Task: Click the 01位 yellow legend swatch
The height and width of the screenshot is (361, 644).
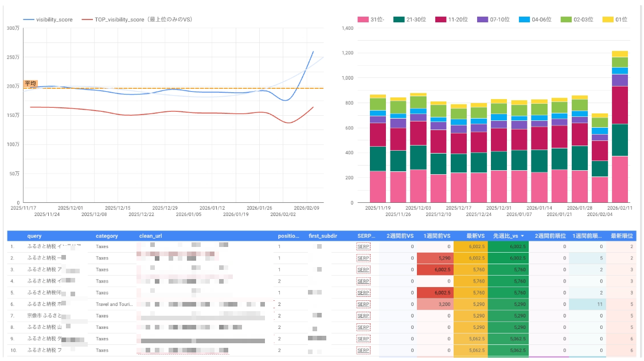Action: [609, 19]
